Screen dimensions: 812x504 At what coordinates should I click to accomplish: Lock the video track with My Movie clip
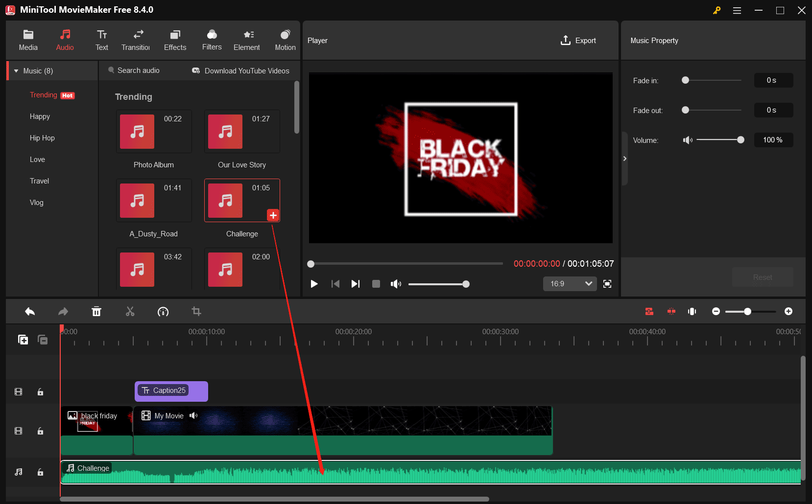[40, 431]
